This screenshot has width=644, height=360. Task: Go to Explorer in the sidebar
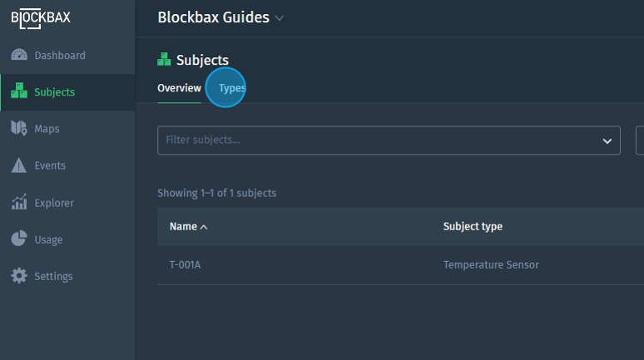click(x=53, y=203)
